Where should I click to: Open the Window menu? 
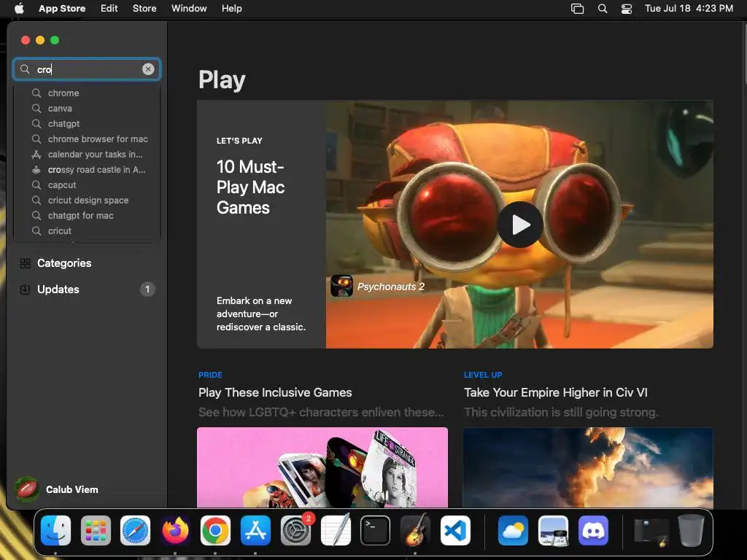(x=189, y=8)
